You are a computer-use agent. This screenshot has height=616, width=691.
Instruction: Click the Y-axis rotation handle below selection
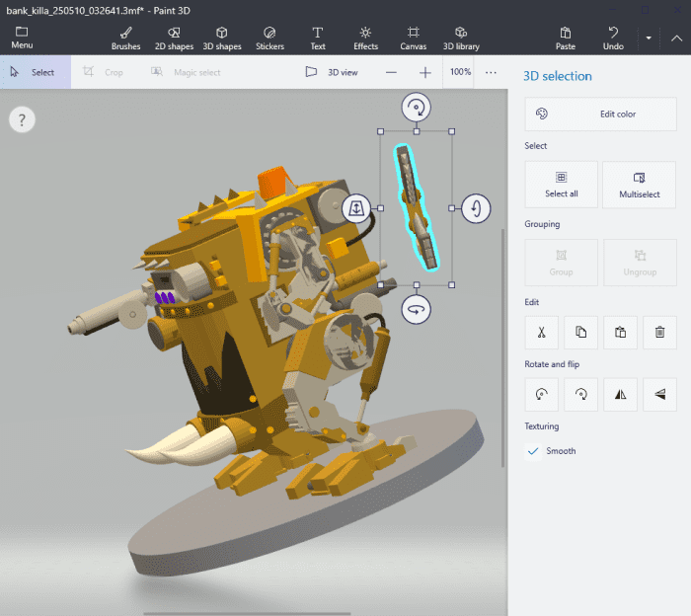(x=416, y=309)
